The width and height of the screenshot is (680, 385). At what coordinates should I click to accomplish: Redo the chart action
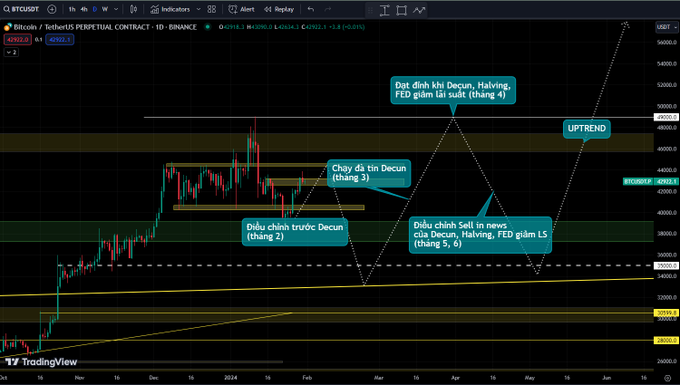coord(327,9)
